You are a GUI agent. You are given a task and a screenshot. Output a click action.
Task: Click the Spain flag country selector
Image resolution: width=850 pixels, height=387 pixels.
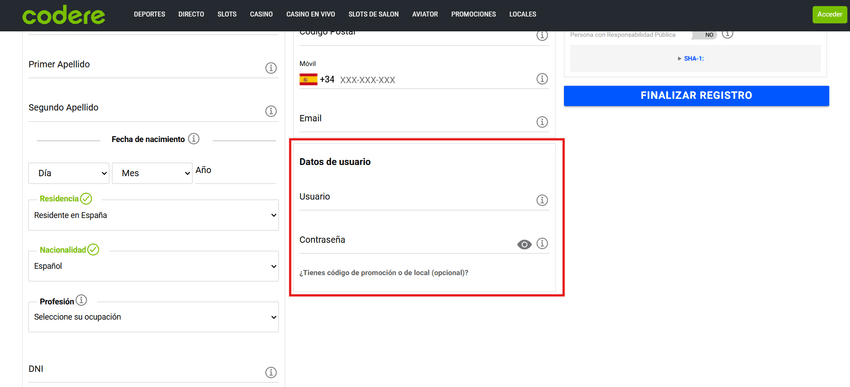308,80
